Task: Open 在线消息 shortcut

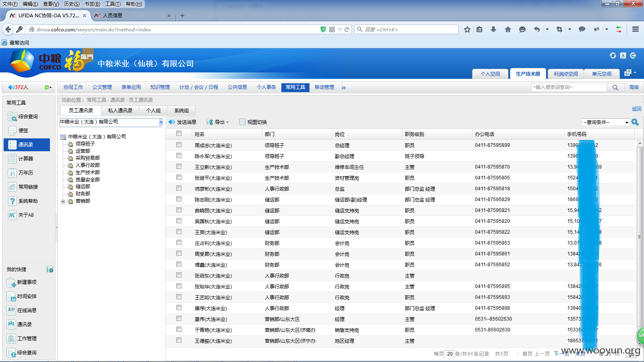Action: coord(22,311)
